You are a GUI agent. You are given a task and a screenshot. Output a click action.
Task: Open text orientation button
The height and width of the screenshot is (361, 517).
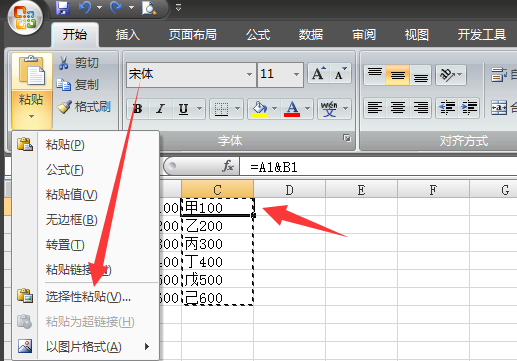[x=451, y=75]
